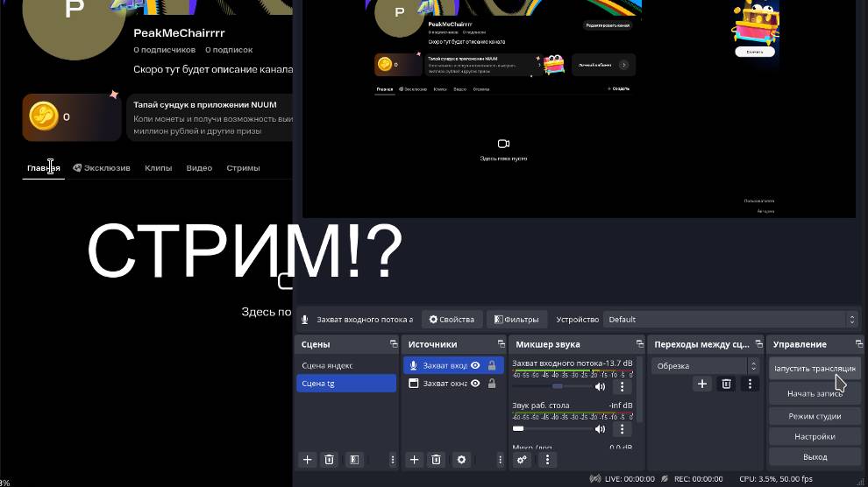Open options menu for Звук раб. стола audio

(623, 428)
